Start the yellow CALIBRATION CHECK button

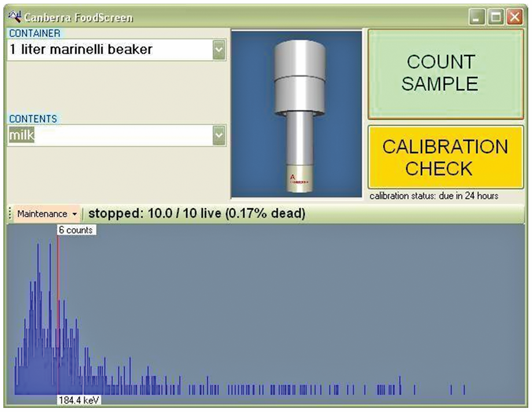445,157
